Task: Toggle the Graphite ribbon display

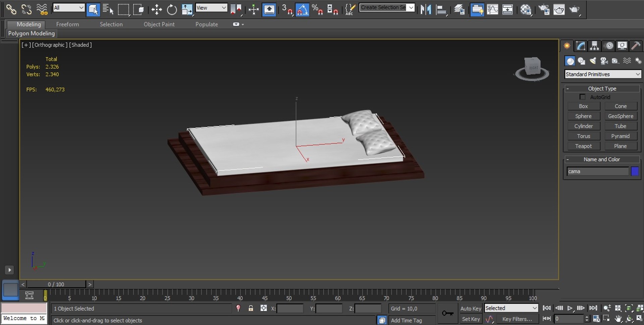Action: click(x=477, y=9)
